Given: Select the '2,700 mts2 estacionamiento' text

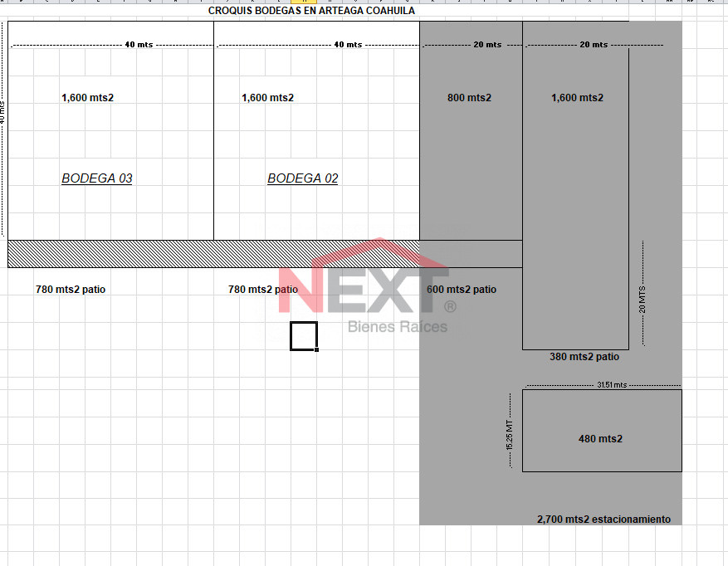Looking at the screenshot, I should [x=603, y=520].
